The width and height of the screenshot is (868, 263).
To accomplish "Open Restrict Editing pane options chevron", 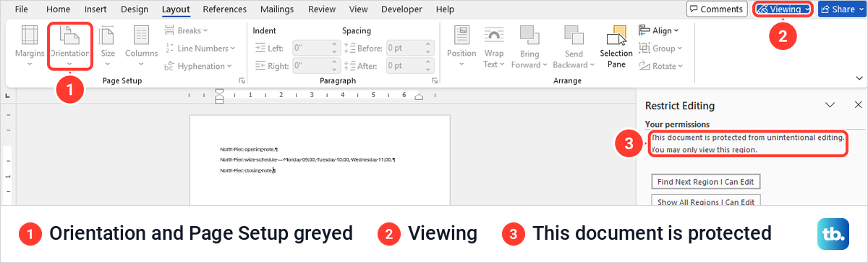I will click(x=830, y=104).
